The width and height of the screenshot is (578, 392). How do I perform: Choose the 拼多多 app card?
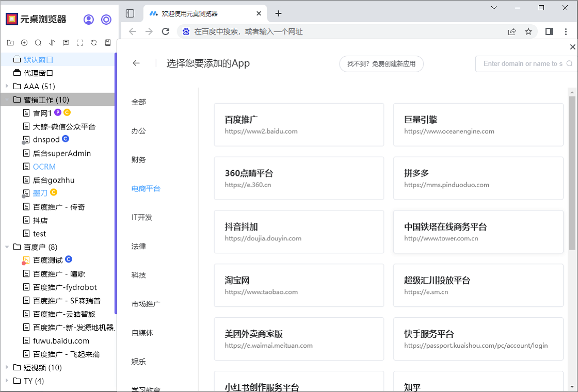(x=478, y=178)
